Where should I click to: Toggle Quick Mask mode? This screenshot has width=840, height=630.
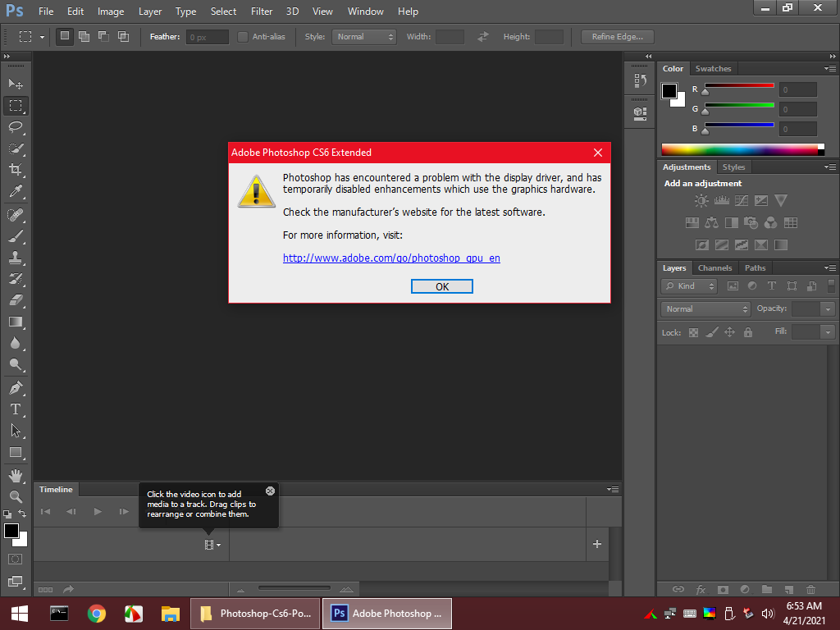pyautogui.click(x=16, y=559)
